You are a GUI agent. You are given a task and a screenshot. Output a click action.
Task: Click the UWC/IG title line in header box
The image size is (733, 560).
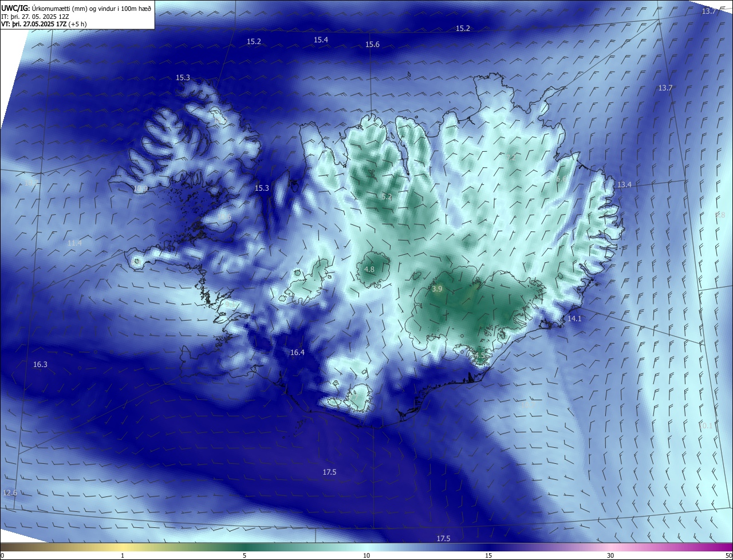point(76,8)
